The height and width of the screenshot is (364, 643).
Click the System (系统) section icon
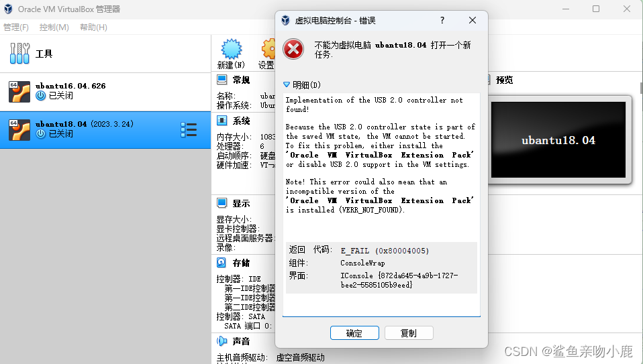click(222, 121)
